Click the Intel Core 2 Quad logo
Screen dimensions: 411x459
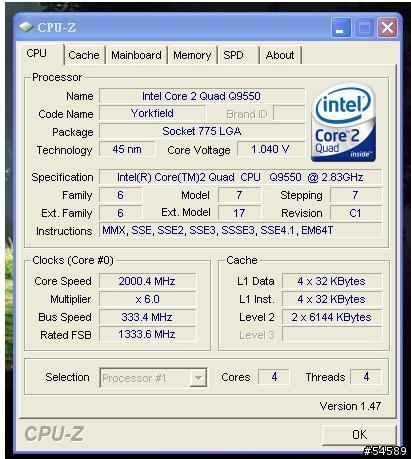[x=344, y=123]
